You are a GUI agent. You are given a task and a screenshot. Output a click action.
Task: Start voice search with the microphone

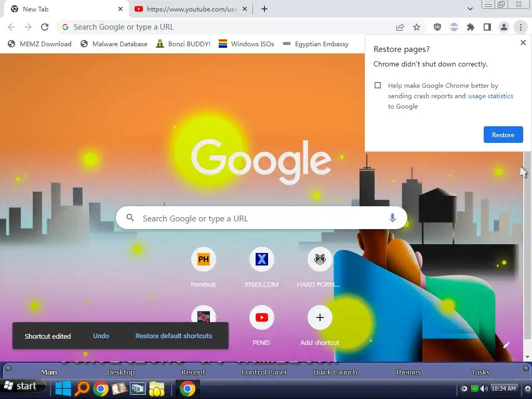click(x=392, y=218)
